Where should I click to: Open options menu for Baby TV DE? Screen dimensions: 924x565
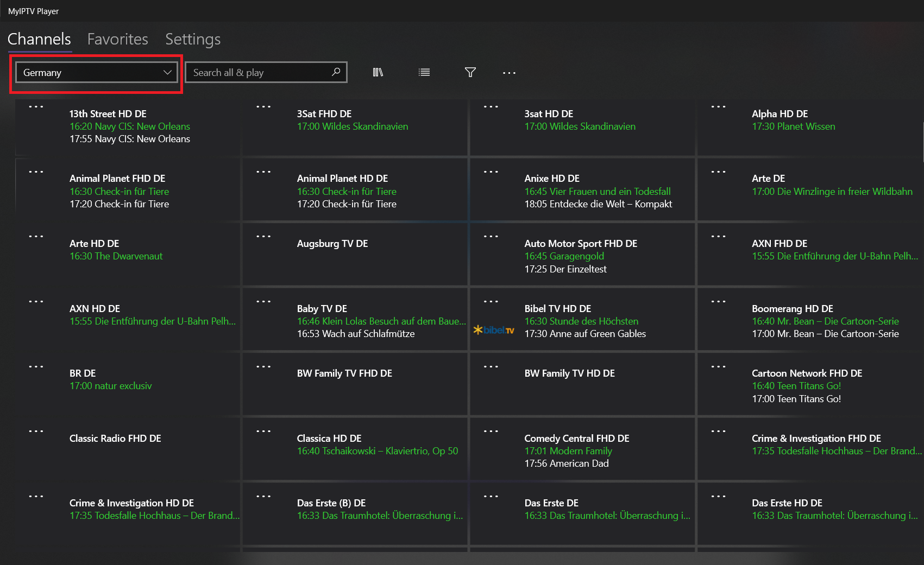[x=263, y=301]
